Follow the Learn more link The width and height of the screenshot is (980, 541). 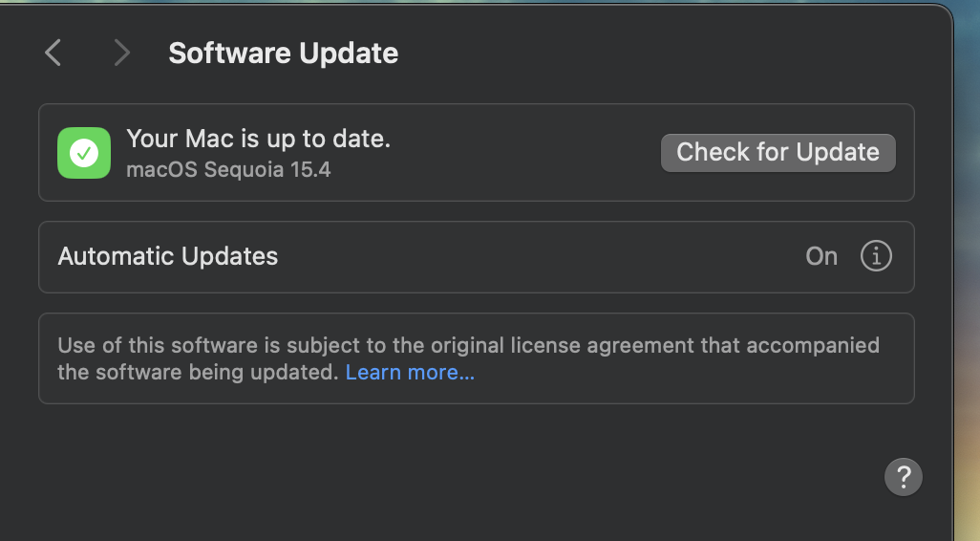410,373
